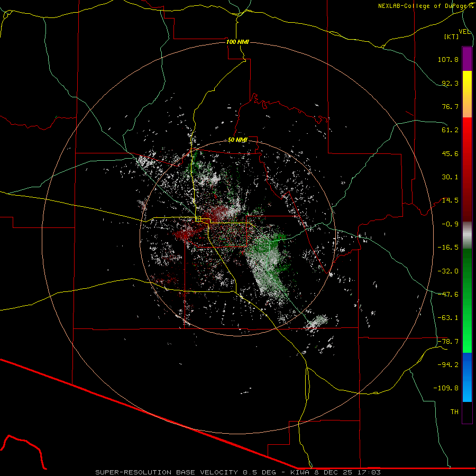The width and height of the screenshot is (476, 476).
Task: Select the 61.2 scale value
Action: pyautogui.click(x=450, y=130)
